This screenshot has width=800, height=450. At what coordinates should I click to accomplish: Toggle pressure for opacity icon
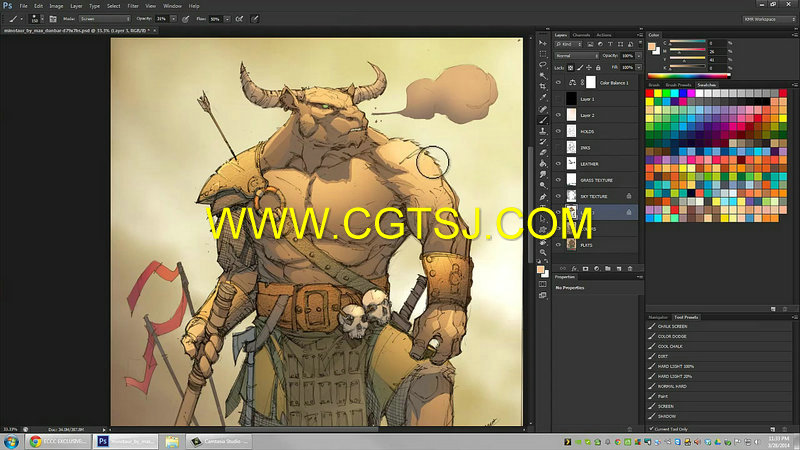pyautogui.click(x=186, y=19)
